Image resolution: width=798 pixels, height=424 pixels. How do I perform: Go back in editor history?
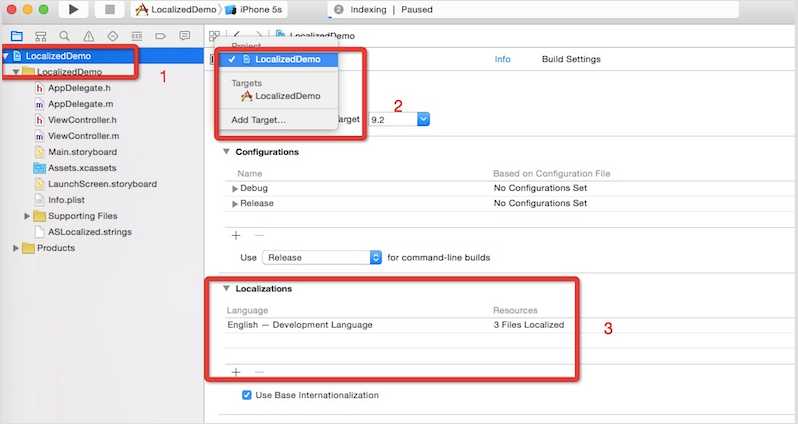(x=237, y=35)
